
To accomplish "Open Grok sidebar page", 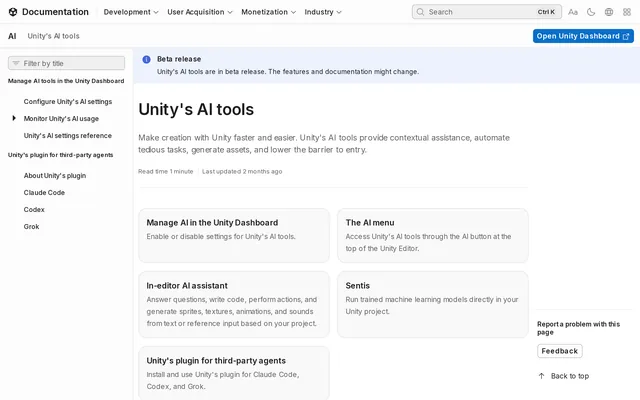I will [31, 227].
